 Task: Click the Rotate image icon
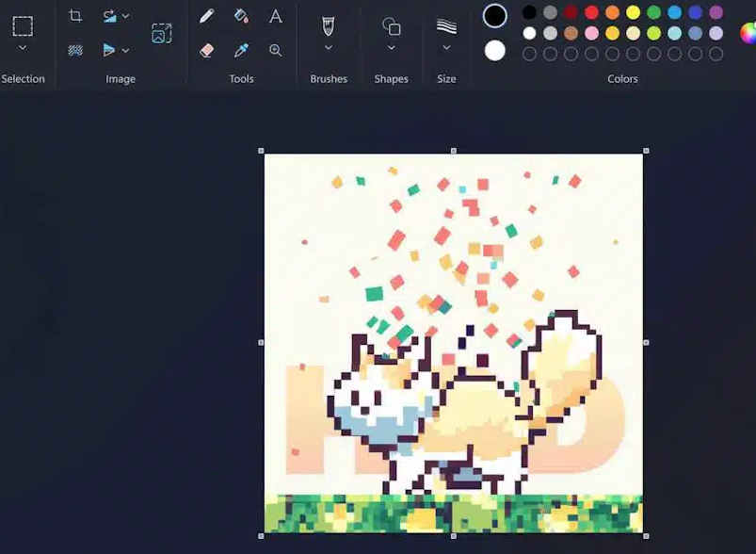109,16
